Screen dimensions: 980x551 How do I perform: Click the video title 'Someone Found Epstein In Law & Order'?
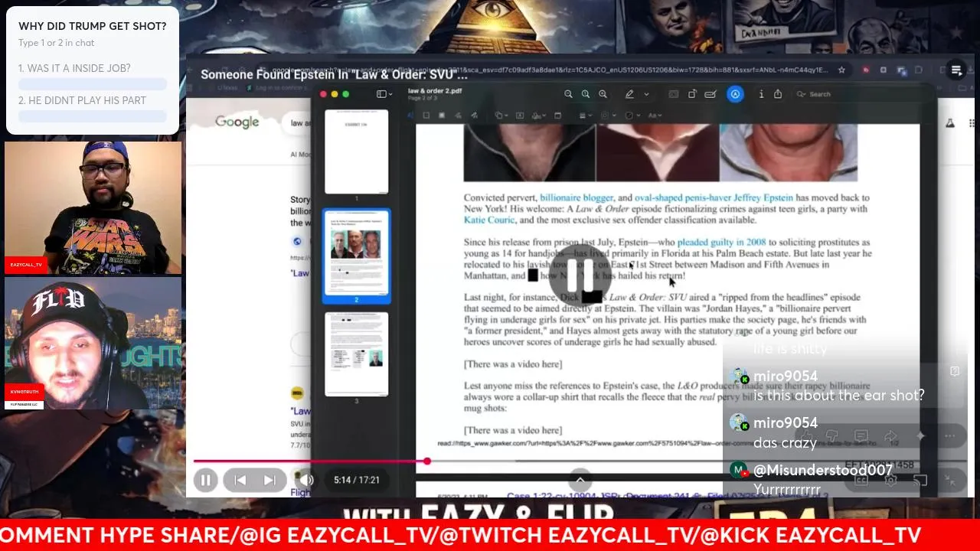(x=334, y=74)
